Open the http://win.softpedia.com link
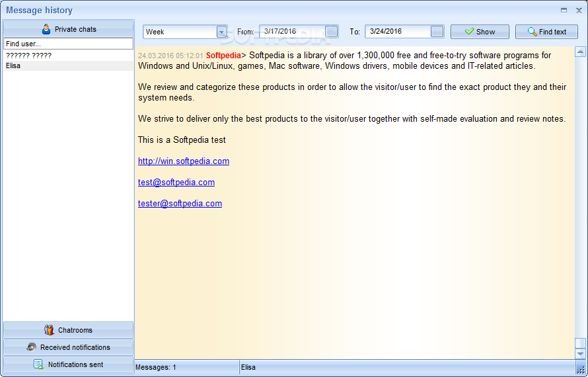Image resolution: width=588 pixels, height=377 pixels. click(x=184, y=161)
